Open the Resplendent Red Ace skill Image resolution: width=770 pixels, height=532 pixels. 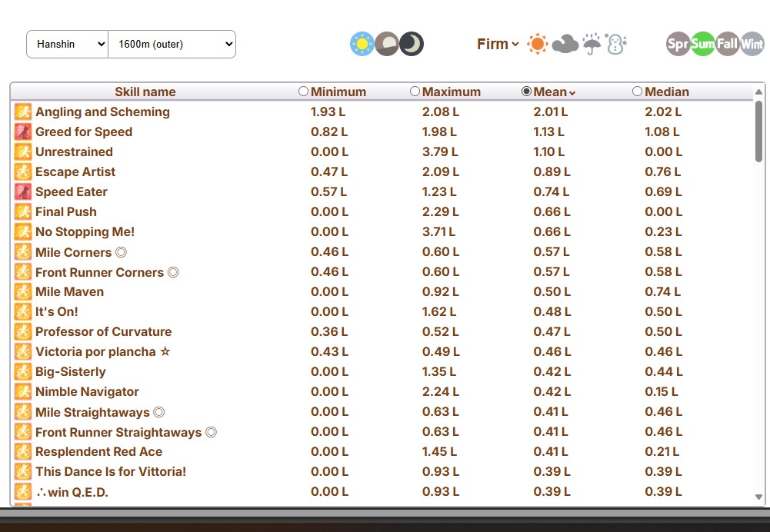98,452
